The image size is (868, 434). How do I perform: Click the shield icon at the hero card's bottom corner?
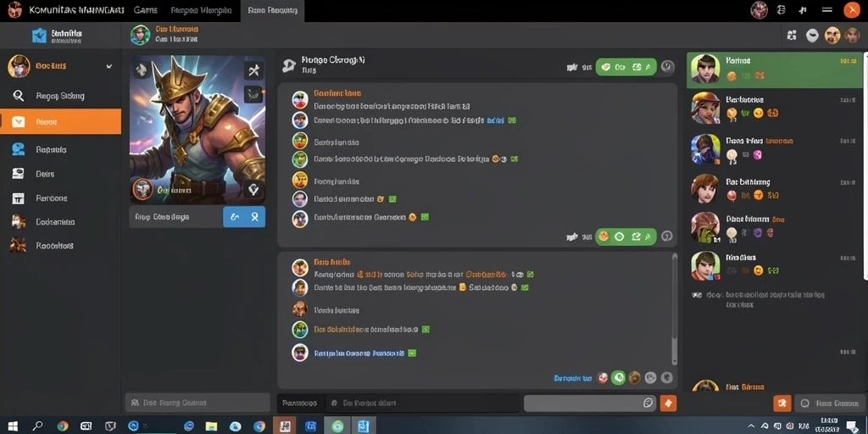pos(253,189)
